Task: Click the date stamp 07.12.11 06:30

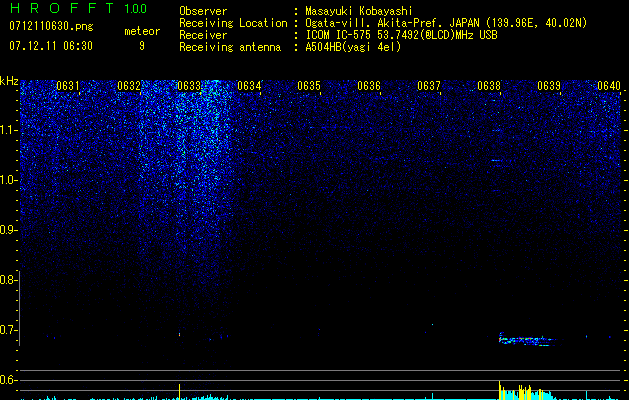Action: click(51, 46)
